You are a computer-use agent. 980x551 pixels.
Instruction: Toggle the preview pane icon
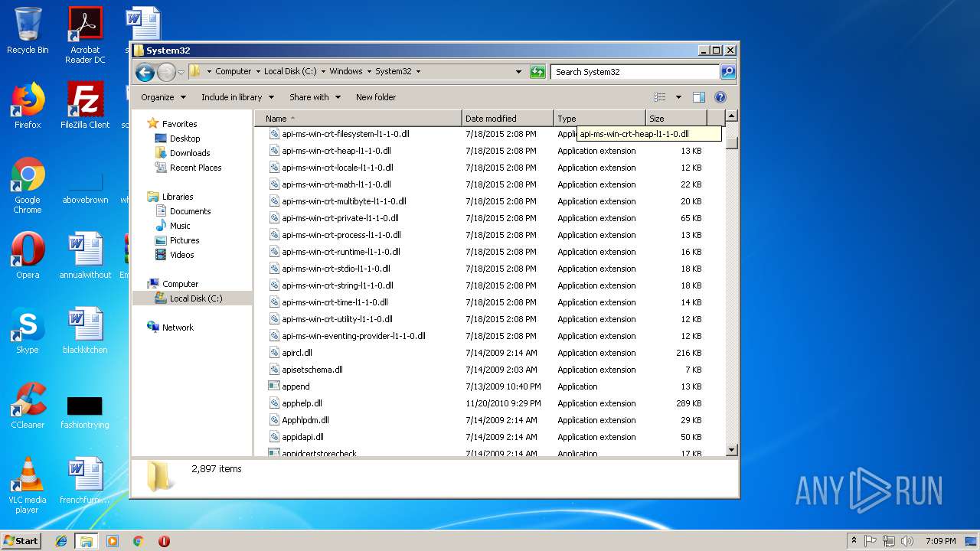click(698, 97)
